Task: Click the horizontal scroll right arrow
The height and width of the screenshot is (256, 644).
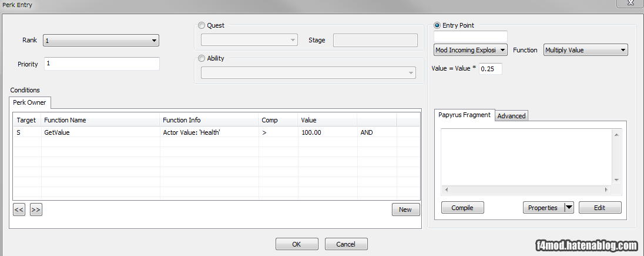Action: [606, 190]
